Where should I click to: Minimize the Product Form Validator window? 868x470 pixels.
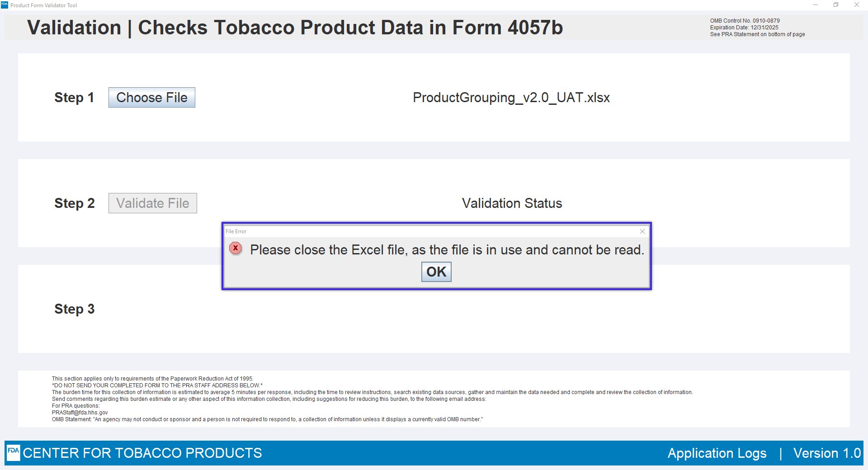click(816, 5)
